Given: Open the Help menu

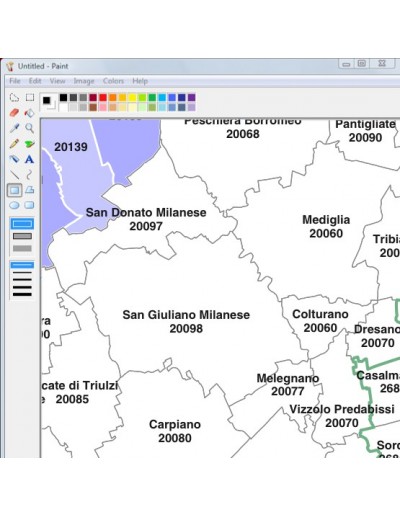Looking at the screenshot, I should 140,81.
